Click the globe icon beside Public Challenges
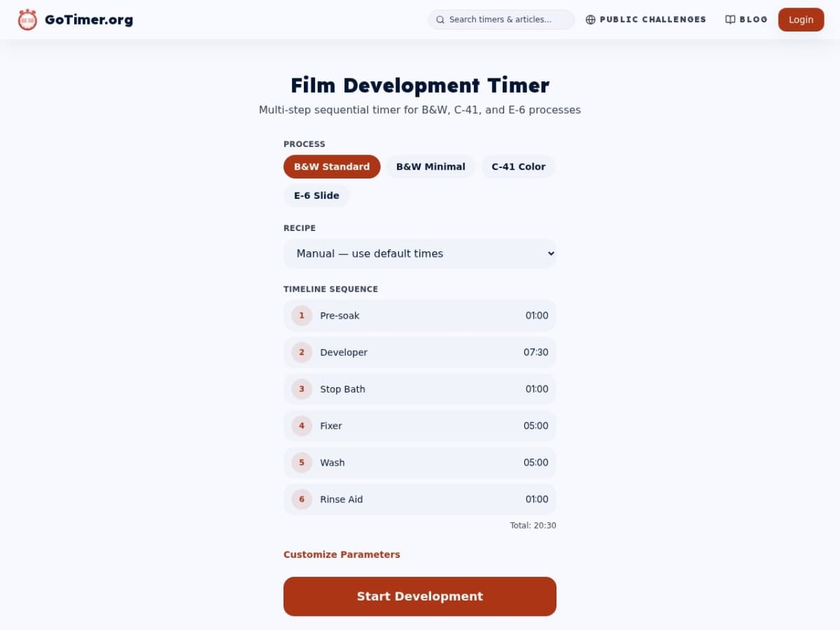840x630 pixels. [x=590, y=20]
